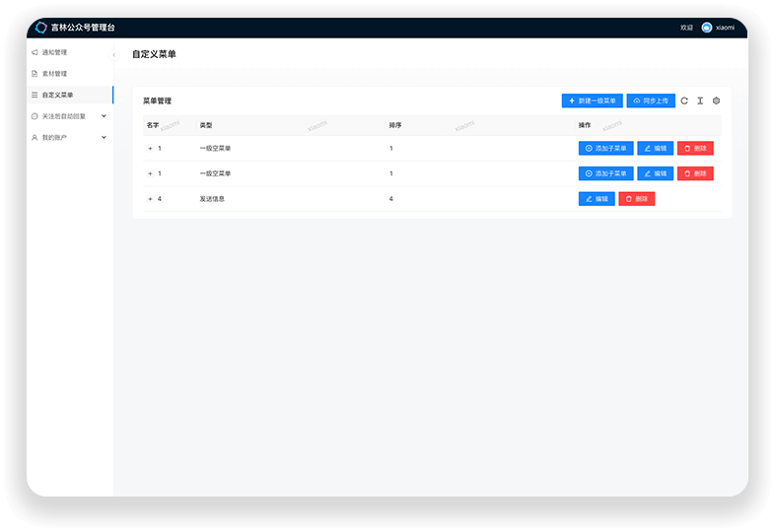Expand the first 一级空菜单 row

click(150, 148)
